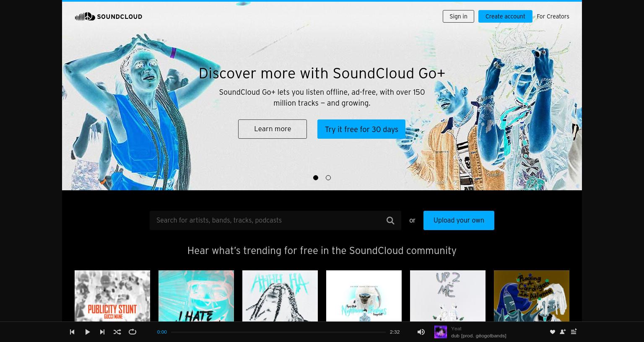Toggle repeat in the player bar
Image resolution: width=644 pixels, height=342 pixels.
pyautogui.click(x=132, y=332)
